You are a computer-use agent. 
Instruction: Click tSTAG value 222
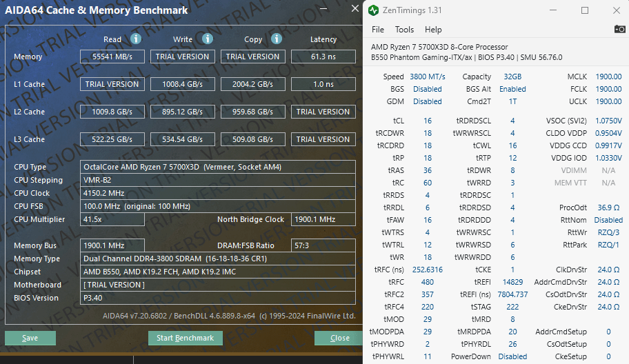tap(512, 307)
